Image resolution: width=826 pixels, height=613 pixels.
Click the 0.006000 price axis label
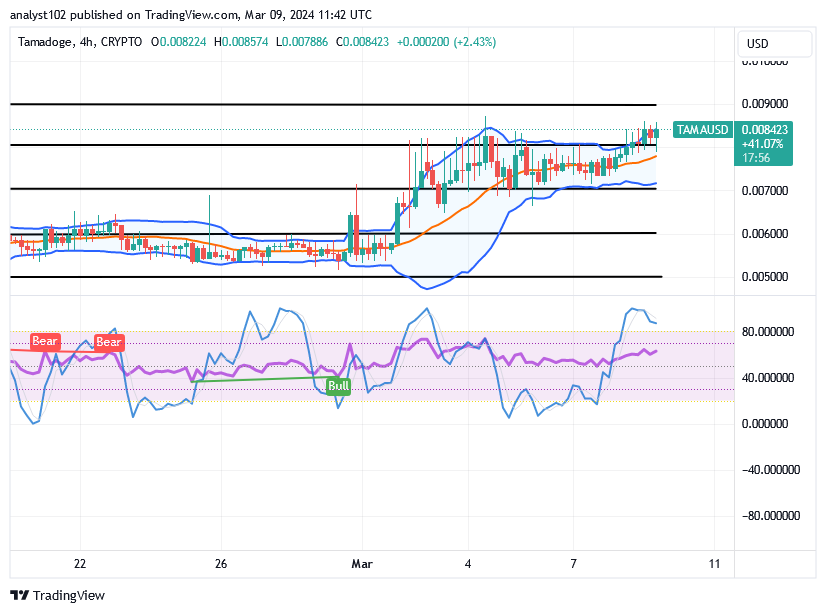coord(765,234)
